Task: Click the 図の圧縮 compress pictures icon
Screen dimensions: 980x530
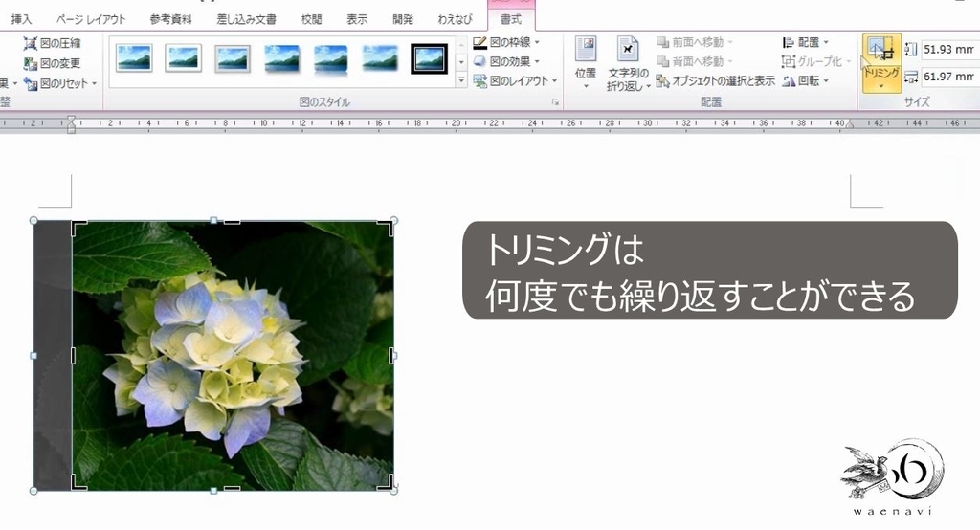Action: click(30, 43)
